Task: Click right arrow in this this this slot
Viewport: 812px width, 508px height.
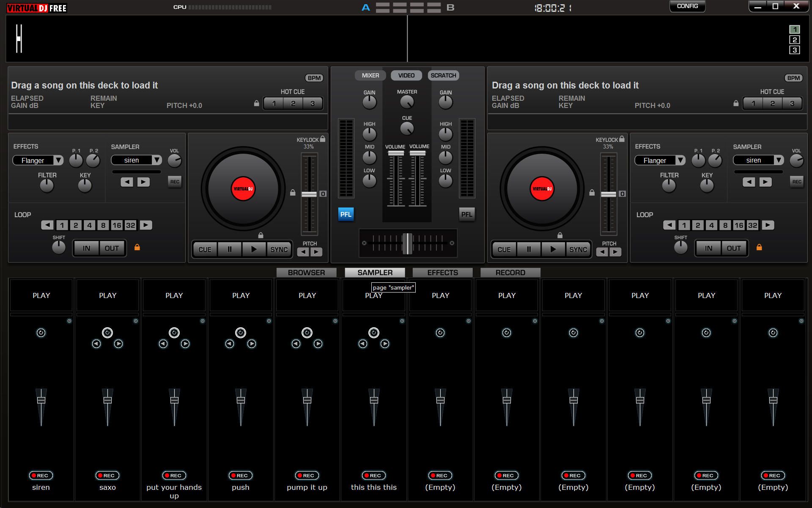Action: click(385, 344)
